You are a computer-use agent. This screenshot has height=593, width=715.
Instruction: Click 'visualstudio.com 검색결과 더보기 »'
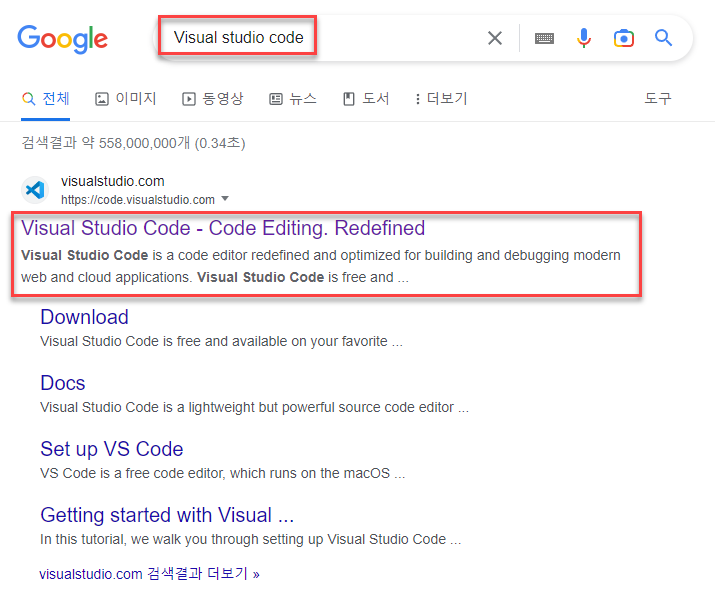point(150,574)
